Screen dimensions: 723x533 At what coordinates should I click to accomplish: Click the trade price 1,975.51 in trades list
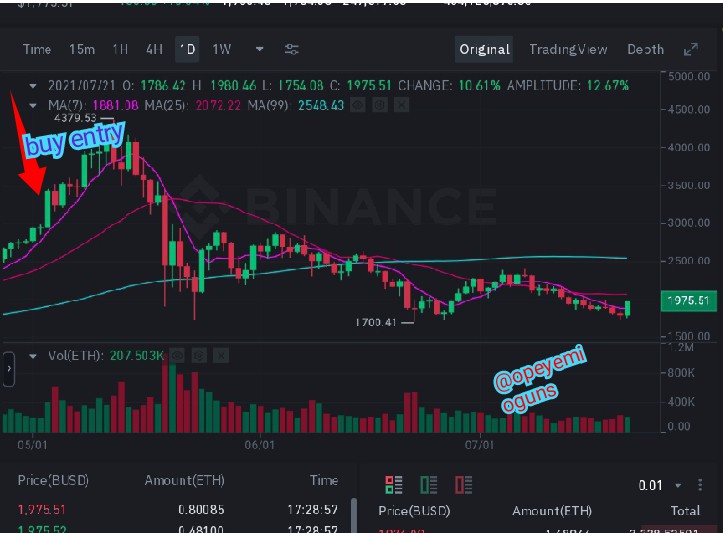pos(41,510)
